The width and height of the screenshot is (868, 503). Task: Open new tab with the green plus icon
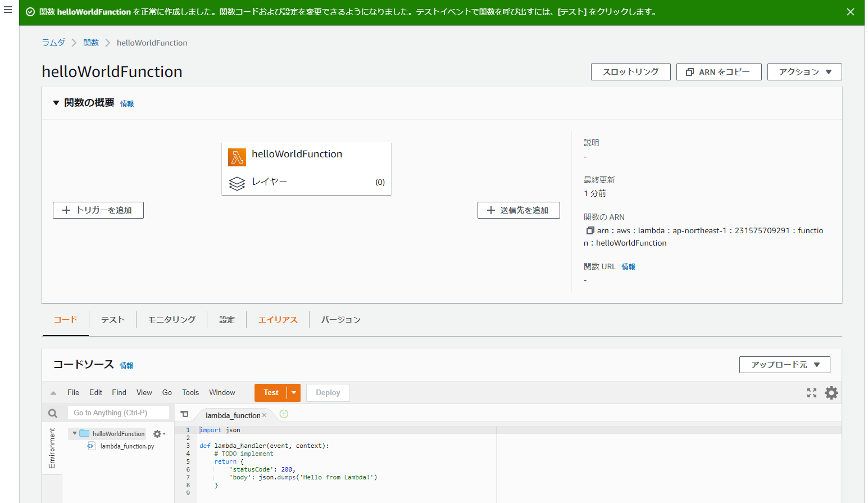pos(284,414)
